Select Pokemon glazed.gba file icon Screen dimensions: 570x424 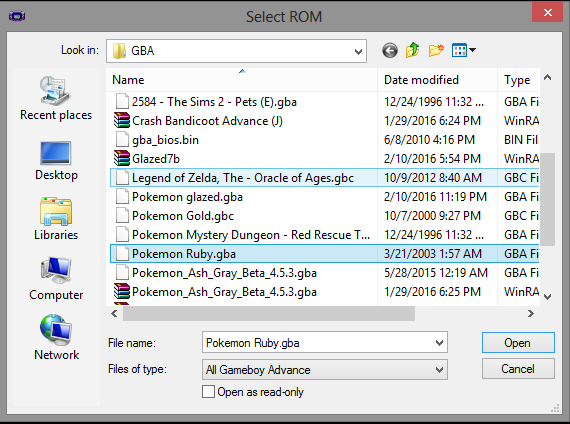(122, 197)
